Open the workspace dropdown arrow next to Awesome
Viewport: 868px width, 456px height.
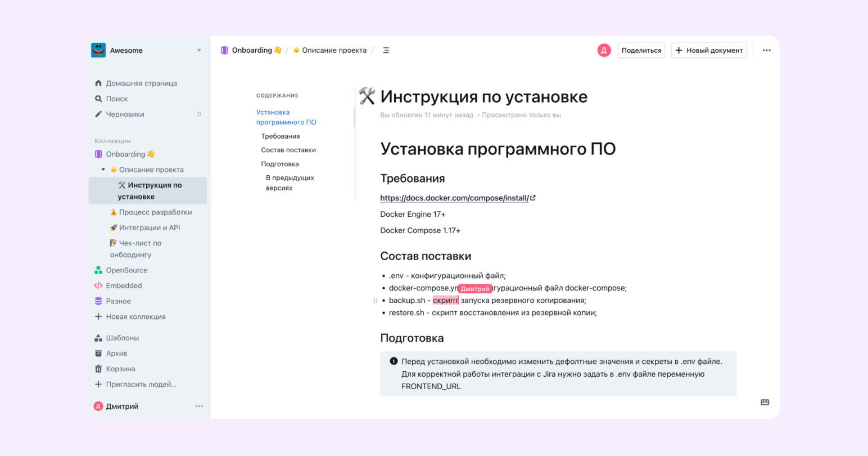(199, 50)
